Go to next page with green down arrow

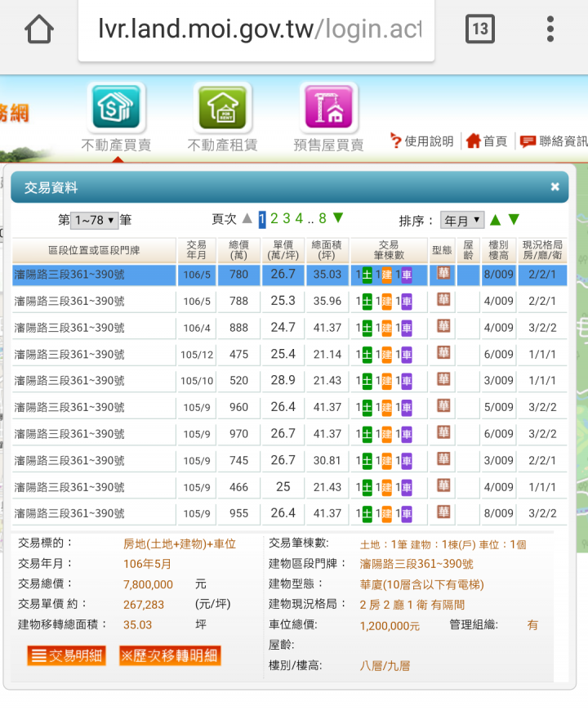tap(338, 218)
